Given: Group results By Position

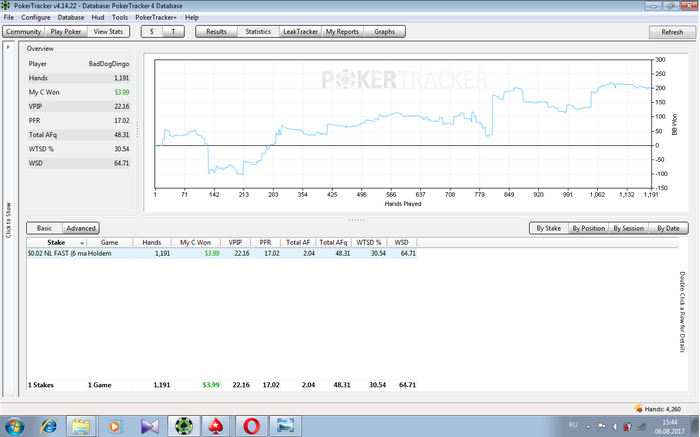Looking at the screenshot, I should point(588,228).
